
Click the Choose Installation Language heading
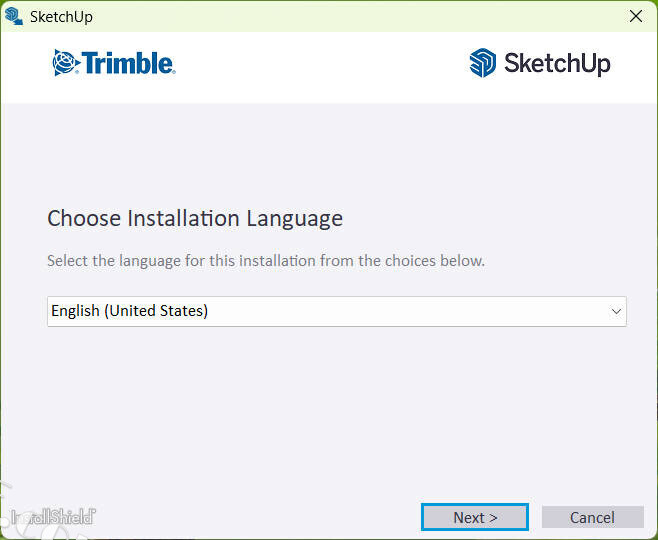[195, 218]
